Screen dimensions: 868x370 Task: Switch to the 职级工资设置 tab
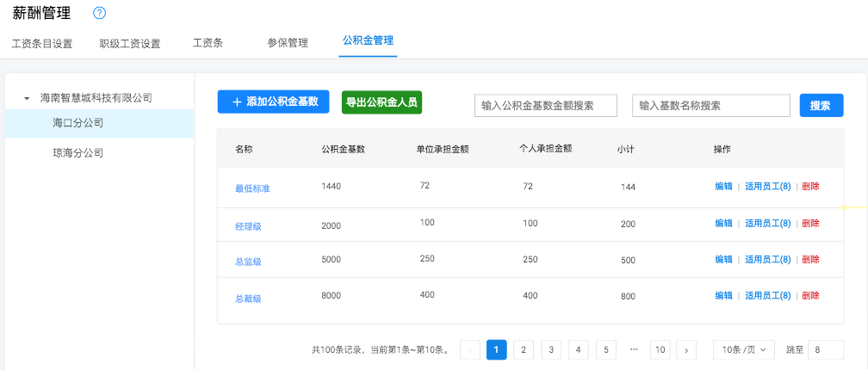point(130,43)
